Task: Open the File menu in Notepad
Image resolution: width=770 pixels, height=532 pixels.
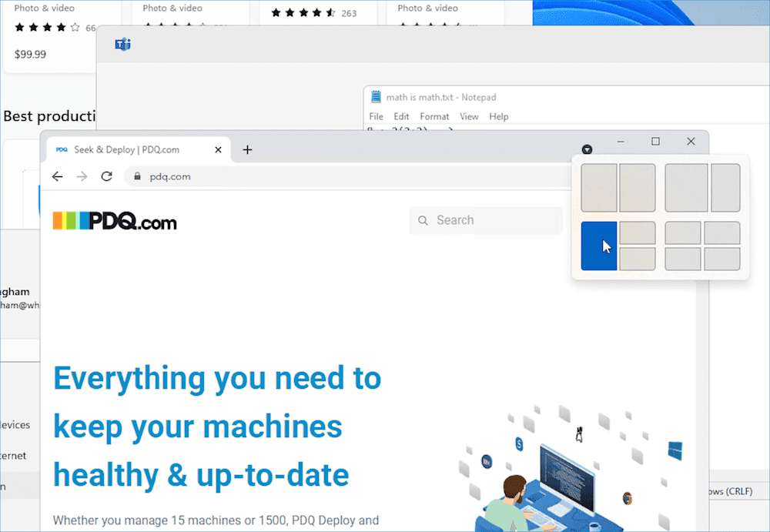Action: click(377, 116)
